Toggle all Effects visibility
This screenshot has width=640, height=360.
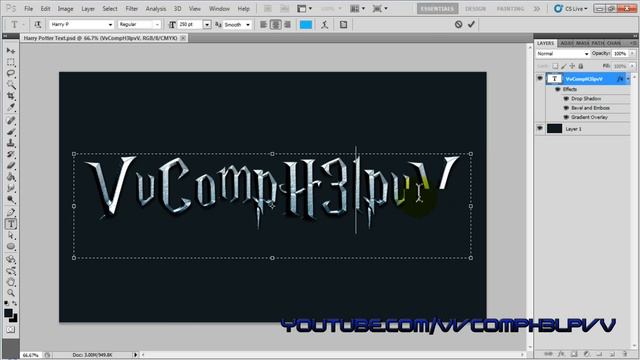point(558,89)
